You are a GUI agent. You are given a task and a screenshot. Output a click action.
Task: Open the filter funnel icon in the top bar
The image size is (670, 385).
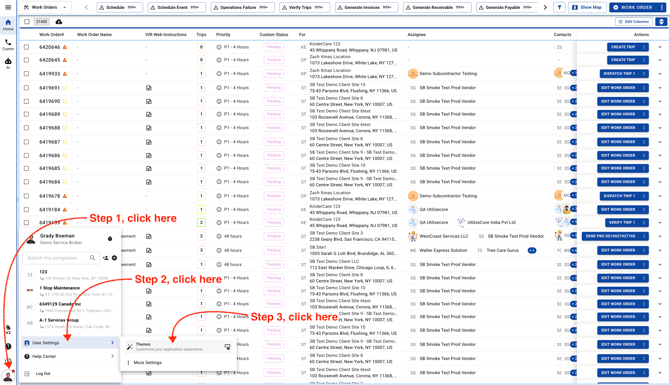point(559,7)
